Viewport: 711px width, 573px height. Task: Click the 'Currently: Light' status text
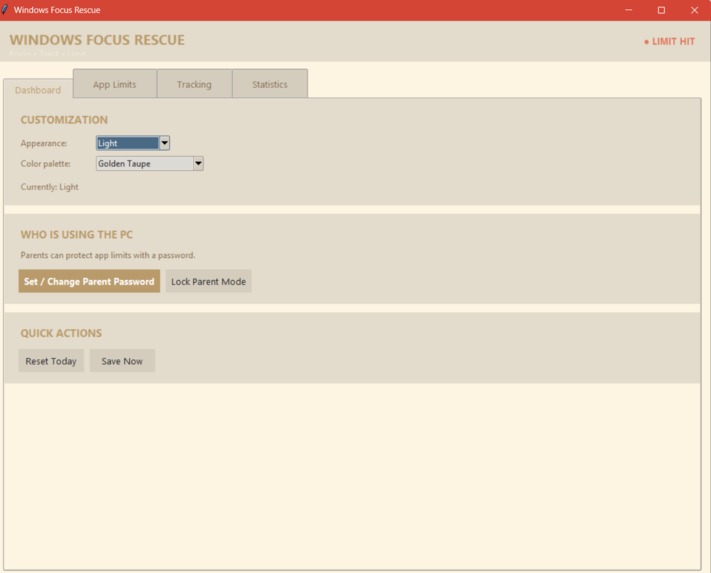coord(49,187)
